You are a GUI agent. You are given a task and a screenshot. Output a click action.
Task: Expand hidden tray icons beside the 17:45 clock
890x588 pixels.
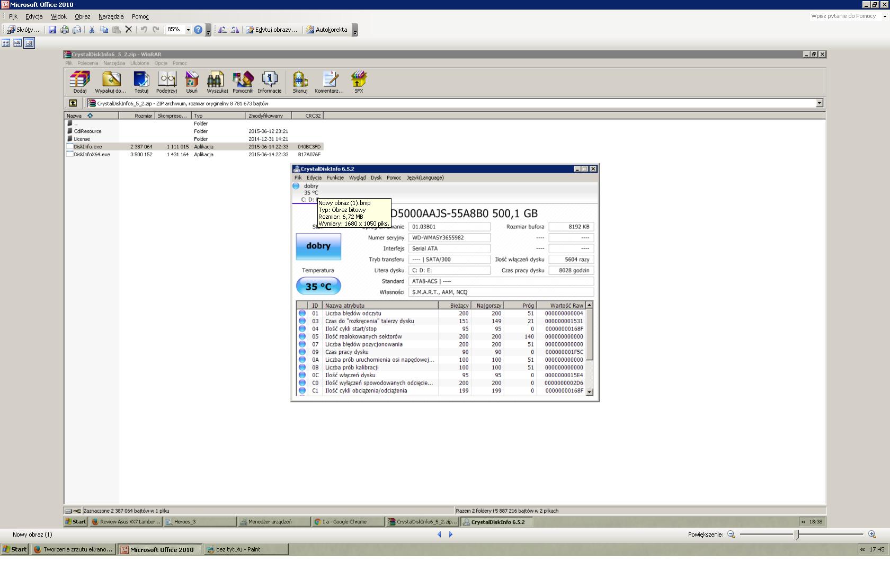862,549
